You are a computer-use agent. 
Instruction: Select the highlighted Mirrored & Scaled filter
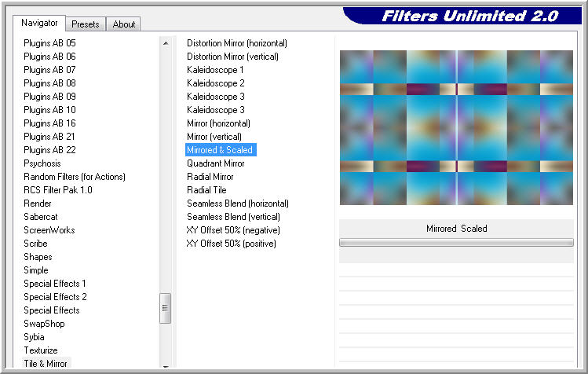[220, 150]
